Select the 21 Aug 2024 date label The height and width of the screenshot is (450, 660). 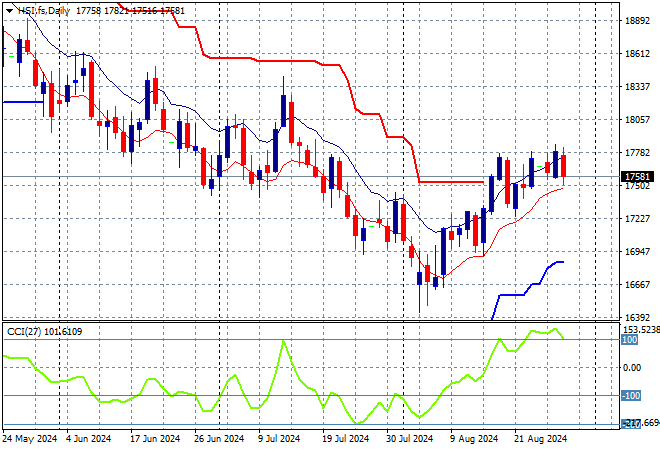(540, 439)
